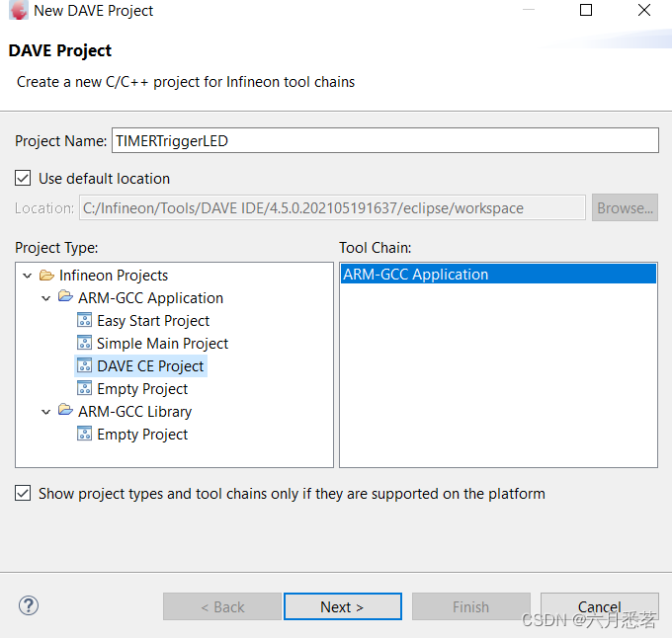672x638 pixels.
Task: Click the ARM-GCC Library folder icon
Action: (x=65, y=410)
